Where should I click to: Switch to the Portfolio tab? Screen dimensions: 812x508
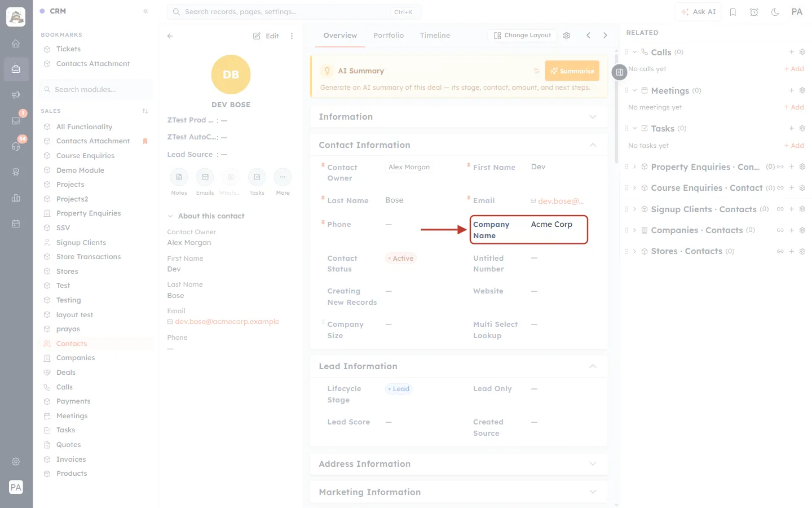click(x=389, y=36)
